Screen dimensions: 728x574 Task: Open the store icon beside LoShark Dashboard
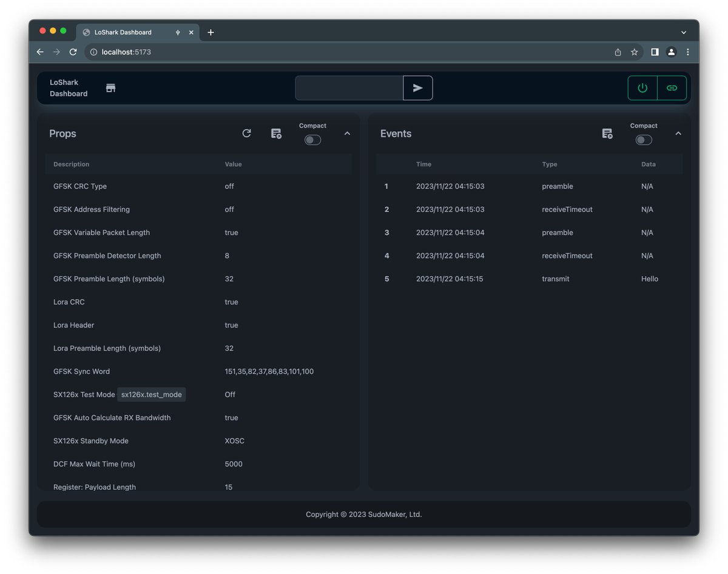pos(110,88)
